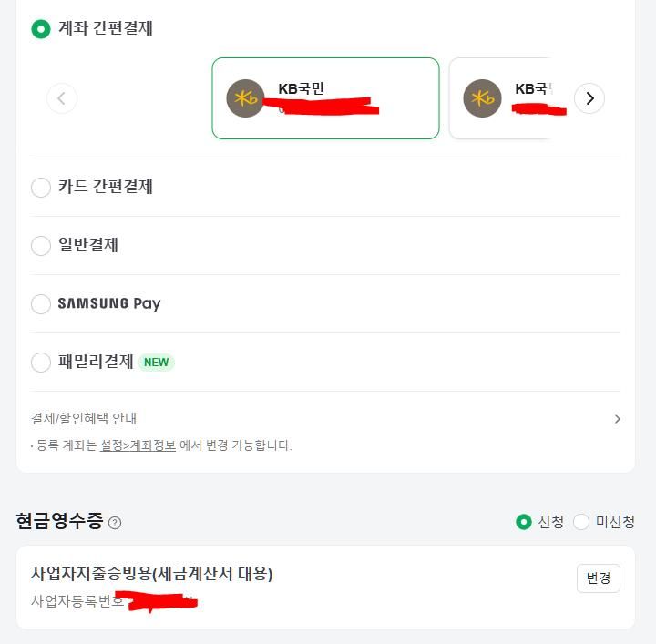Select 신청 for cash receipt

coord(524,522)
